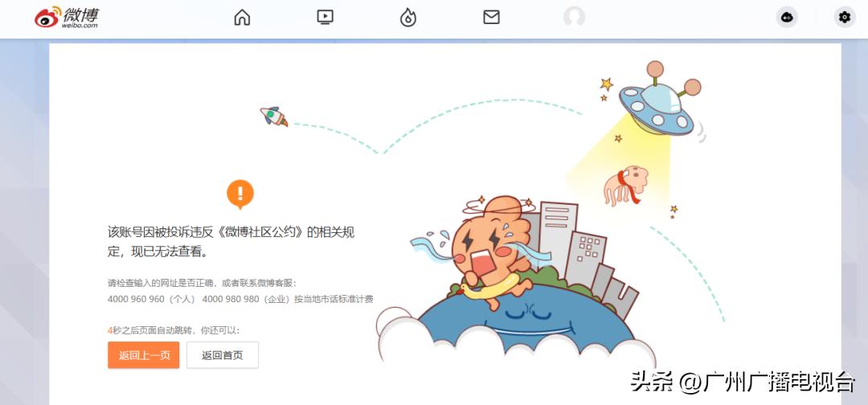Click the enterprise hotline 4000 980 980
The width and height of the screenshot is (868, 405).
pyautogui.click(x=231, y=299)
